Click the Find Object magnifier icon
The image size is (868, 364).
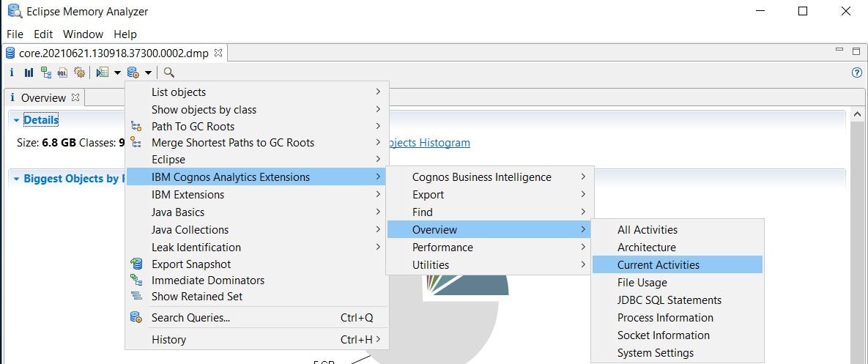tap(169, 73)
